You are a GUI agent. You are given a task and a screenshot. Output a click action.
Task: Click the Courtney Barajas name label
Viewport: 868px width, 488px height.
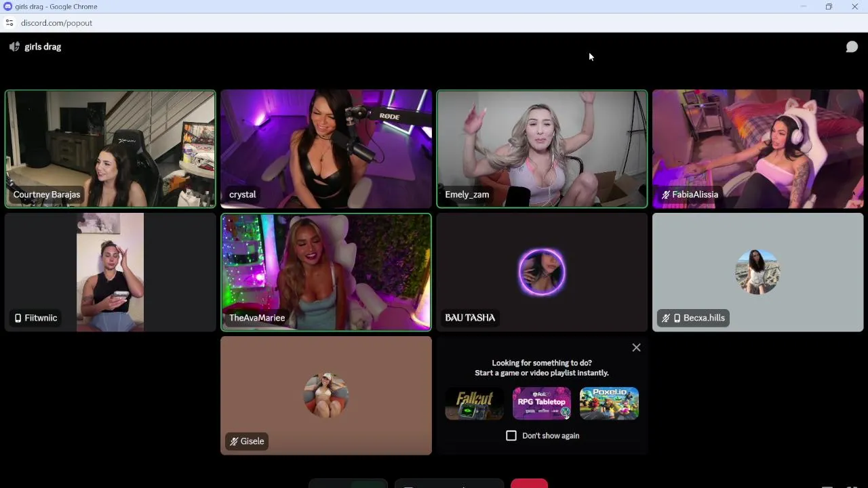(47, 195)
